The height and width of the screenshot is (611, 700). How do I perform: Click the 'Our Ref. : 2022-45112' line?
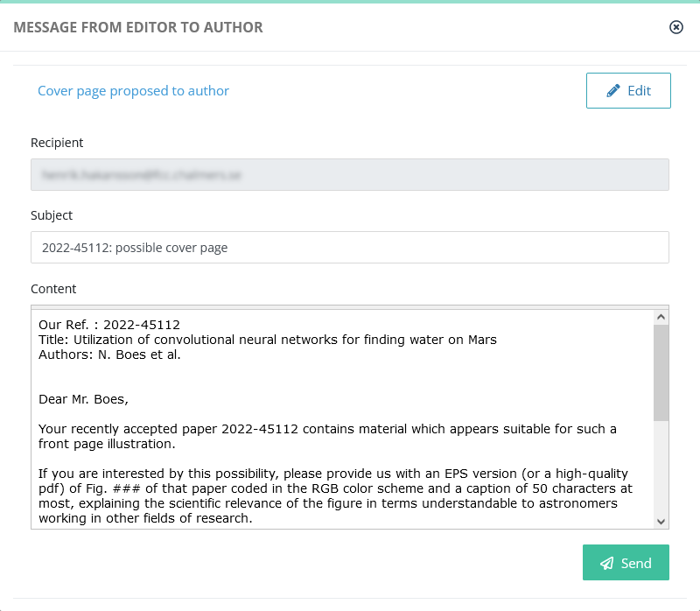coord(109,324)
